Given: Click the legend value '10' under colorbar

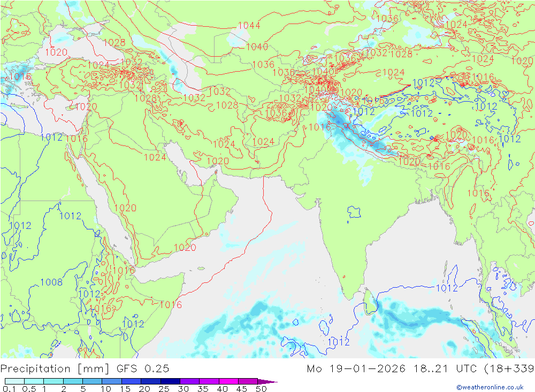Looking at the screenshot, I should tap(106, 389).
